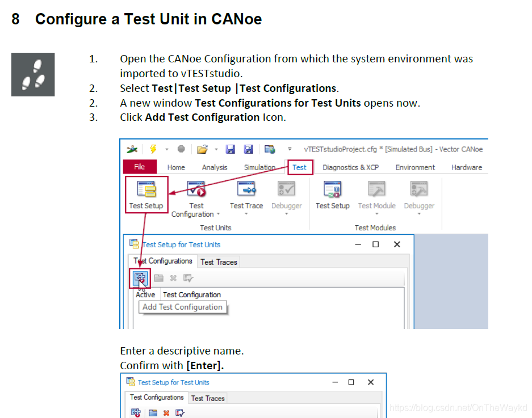
Task: Click Test Setup in Test Modules group
Action: (x=333, y=195)
